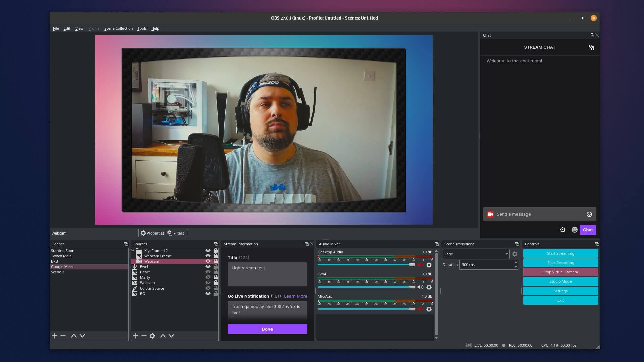
Task: Increase transition duration with up arrow
Action: (516, 262)
